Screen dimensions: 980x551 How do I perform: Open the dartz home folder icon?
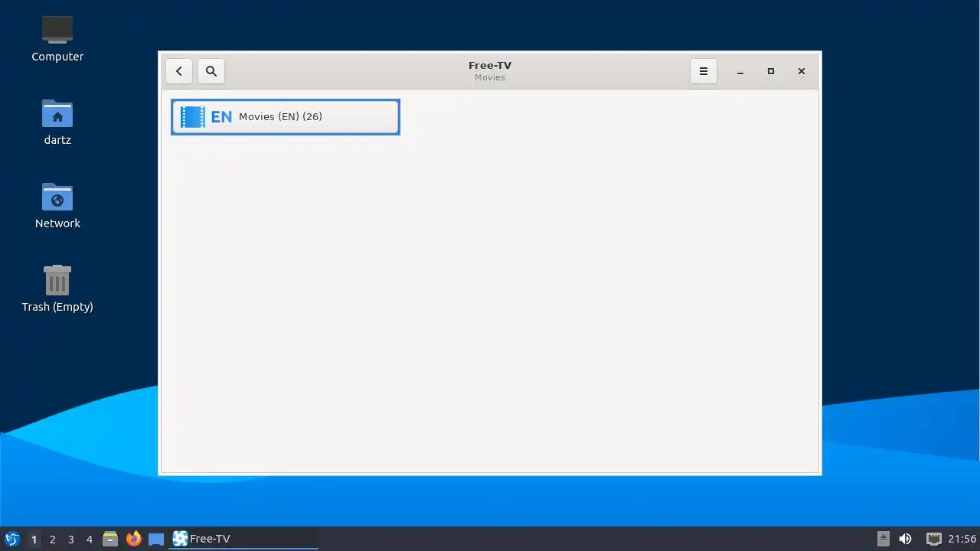57,122
